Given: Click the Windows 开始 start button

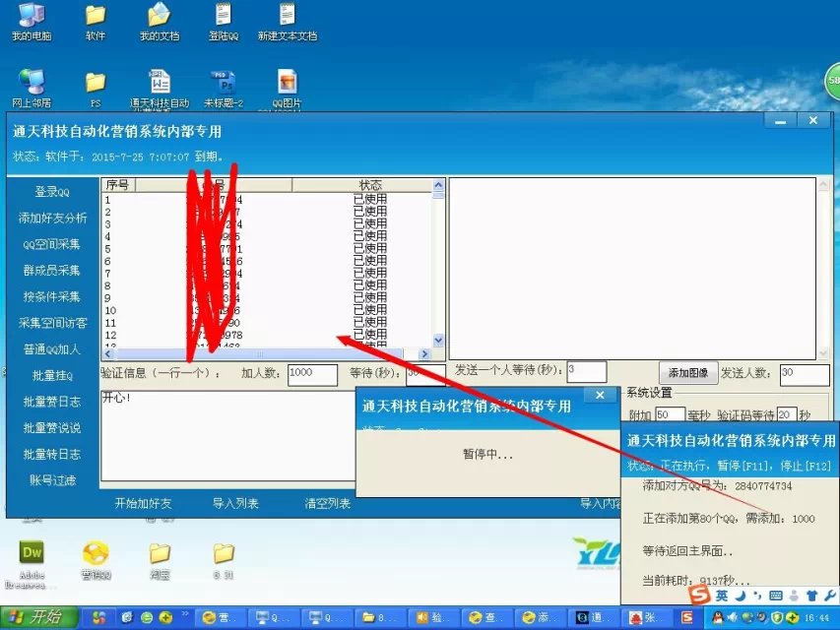Looking at the screenshot, I should tap(39, 617).
